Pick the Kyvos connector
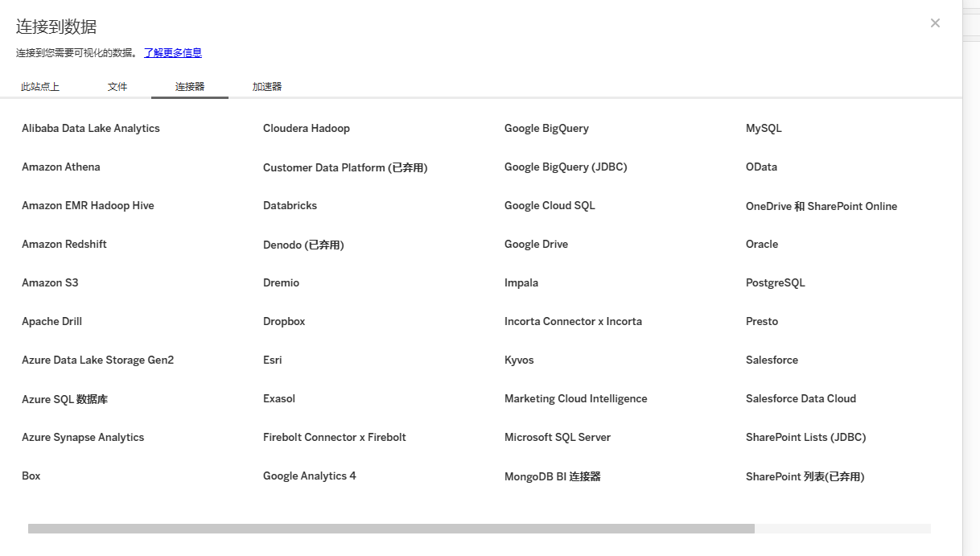980x556 pixels. pos(519,360)
